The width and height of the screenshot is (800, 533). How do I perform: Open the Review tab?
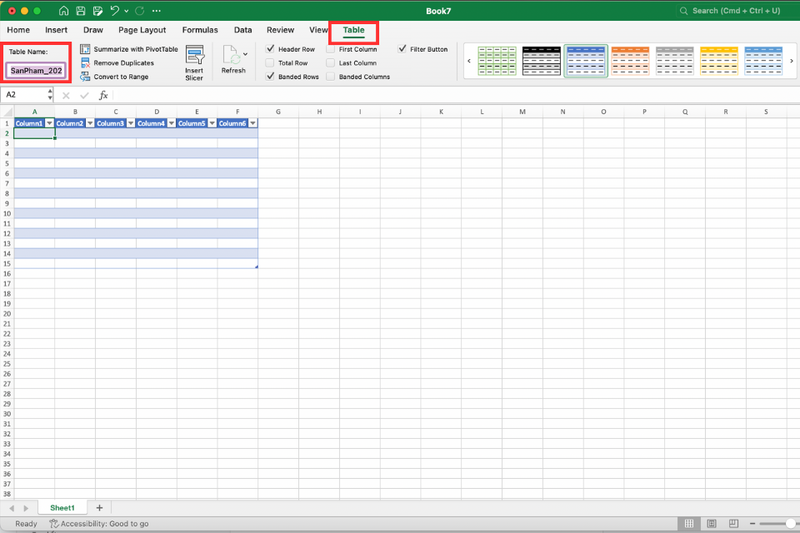click(280, 30)
